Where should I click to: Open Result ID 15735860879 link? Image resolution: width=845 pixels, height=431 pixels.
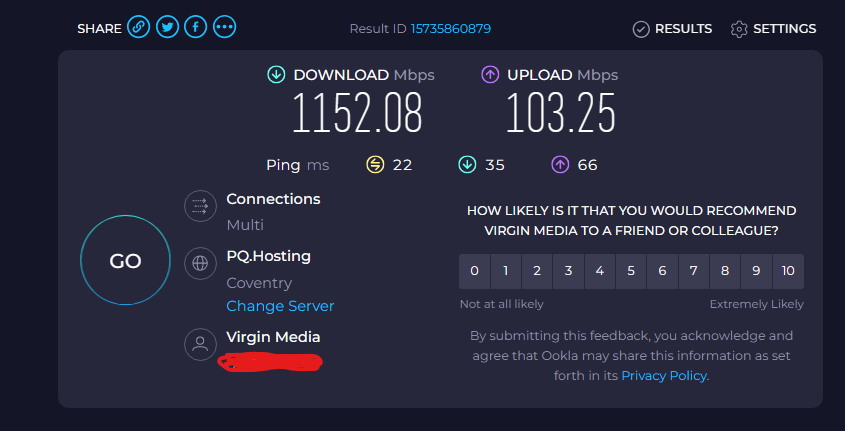[x=451, y=29]
